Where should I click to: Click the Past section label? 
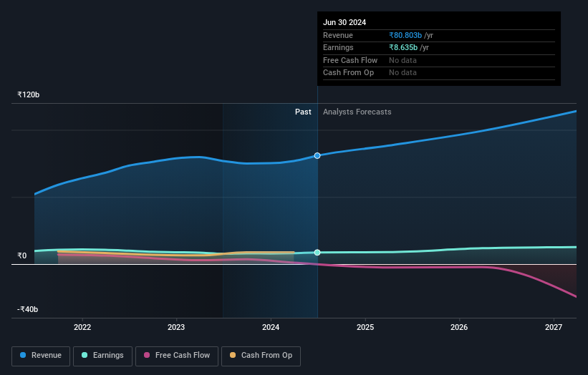tap(303, 112)
